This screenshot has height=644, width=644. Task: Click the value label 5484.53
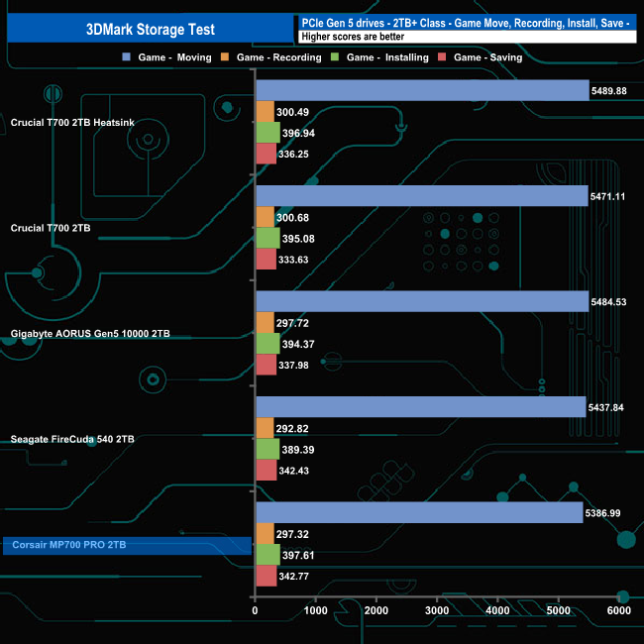pos(608,302)
